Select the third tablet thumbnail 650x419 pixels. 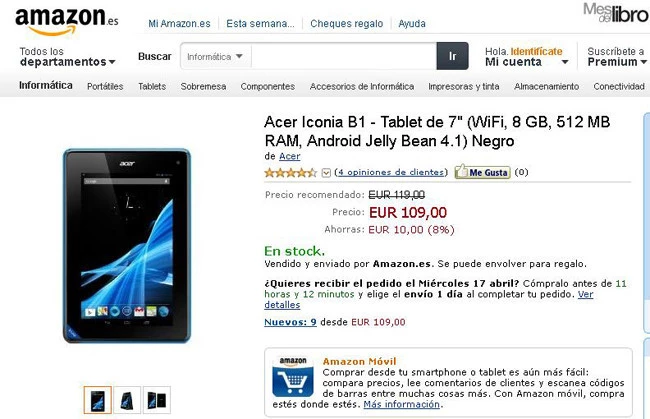pos(157,400)
